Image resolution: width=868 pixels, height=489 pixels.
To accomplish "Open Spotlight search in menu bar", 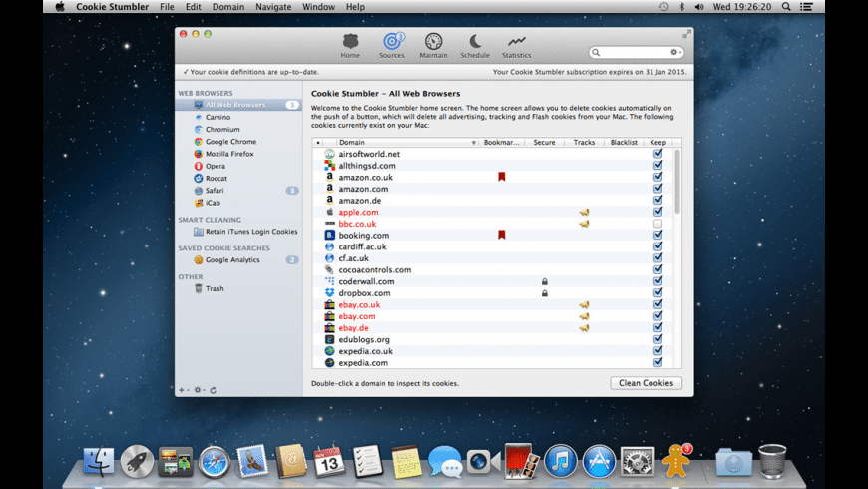I will coord(786,7).
